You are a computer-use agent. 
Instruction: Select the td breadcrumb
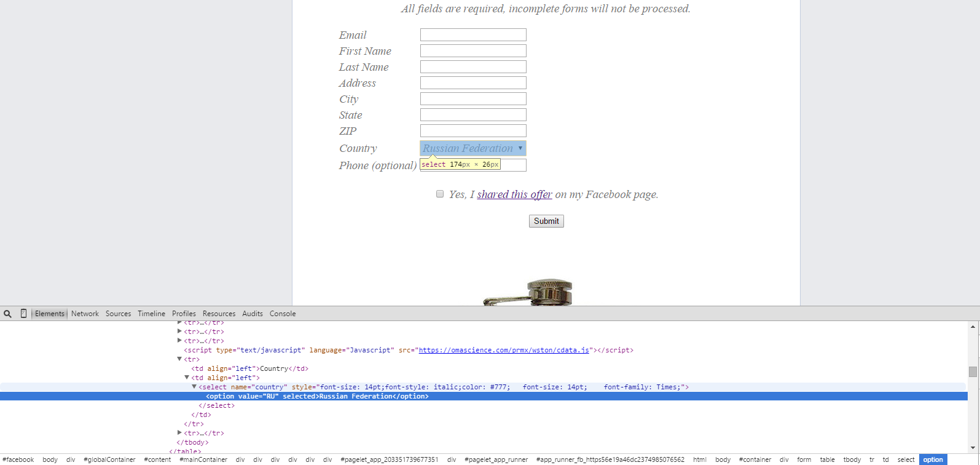click(x=886, y=459)
